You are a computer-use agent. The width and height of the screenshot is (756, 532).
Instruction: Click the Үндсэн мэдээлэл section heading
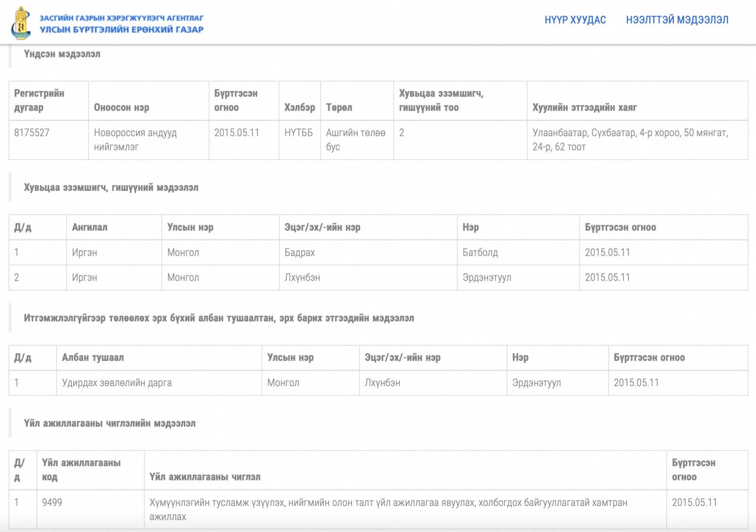click(62, 54)
